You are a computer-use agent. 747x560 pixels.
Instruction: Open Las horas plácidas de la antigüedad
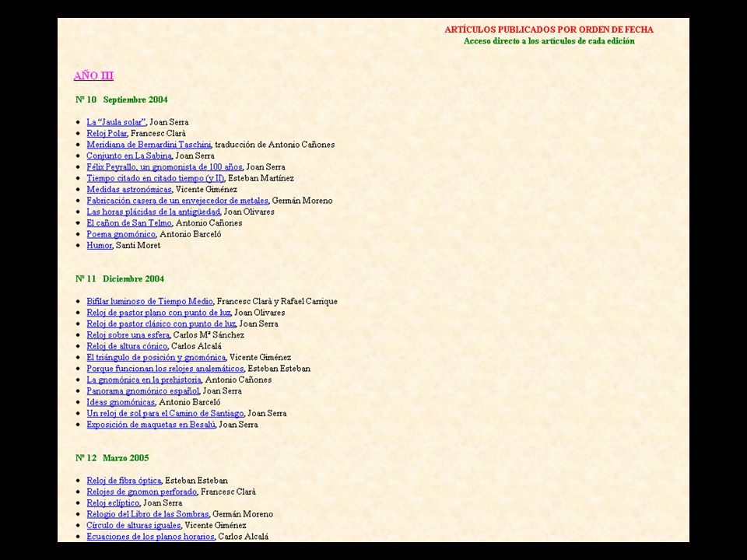click(x=153, y=212)
